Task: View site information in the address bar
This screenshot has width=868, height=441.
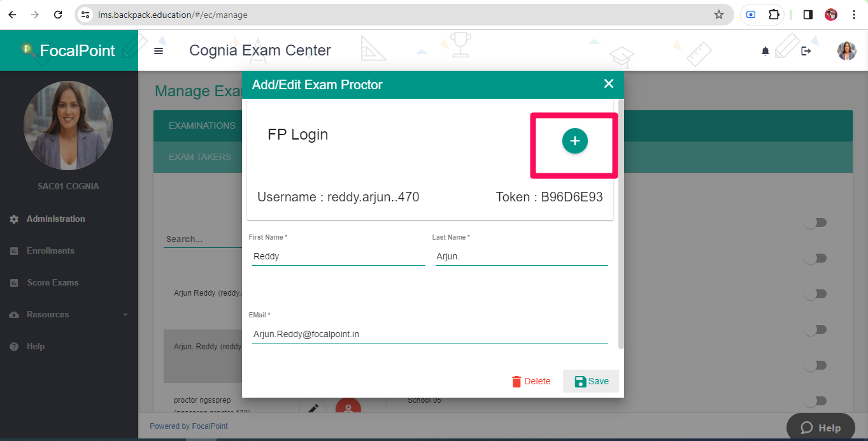Action: click(85, 15)
